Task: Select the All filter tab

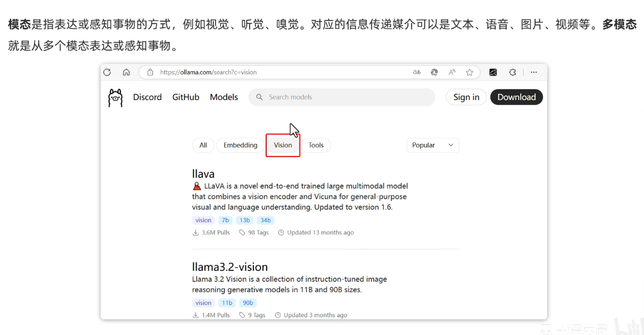Action: pyautogui.click(x=203, y=146)
